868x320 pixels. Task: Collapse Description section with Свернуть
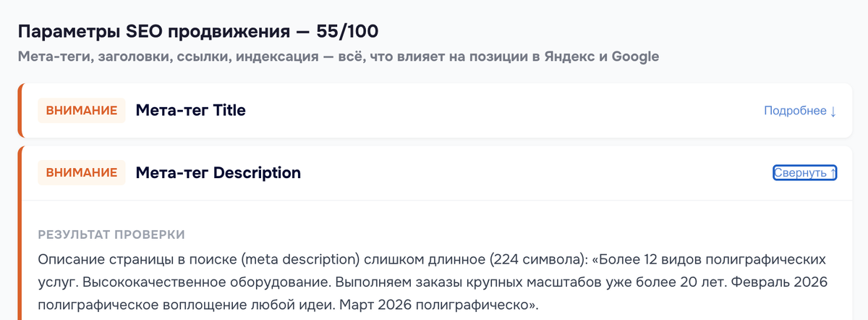click(x=799, y=173)
